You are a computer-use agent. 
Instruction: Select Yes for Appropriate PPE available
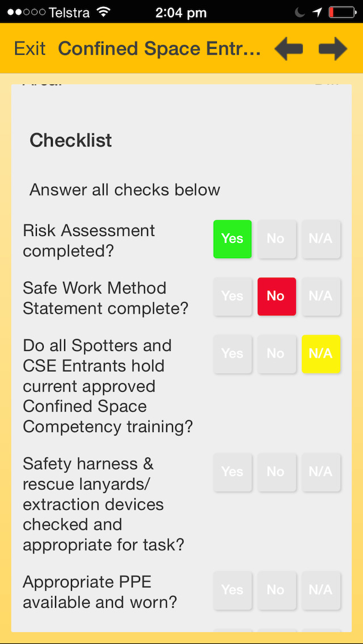point(232,590)
